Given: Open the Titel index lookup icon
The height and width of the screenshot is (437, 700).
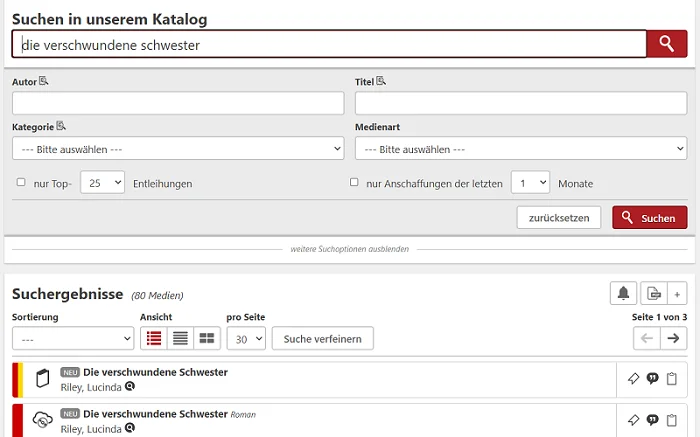Looking at the screenshot, I should (381, 81).
